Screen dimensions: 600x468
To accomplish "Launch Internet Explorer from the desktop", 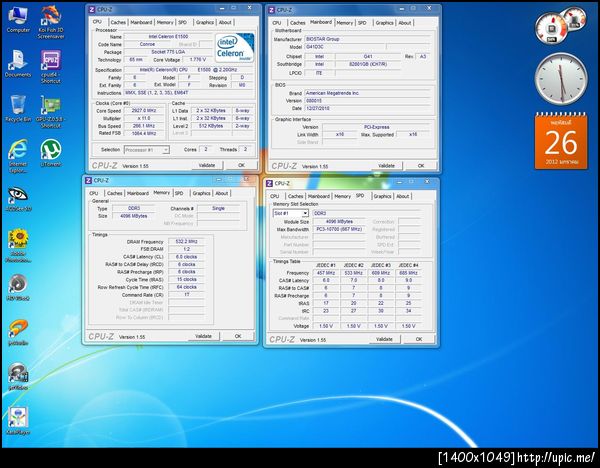I will [18, 156].
